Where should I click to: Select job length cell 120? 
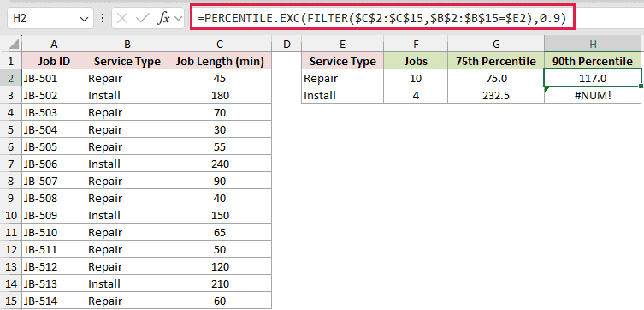point(220,267)
